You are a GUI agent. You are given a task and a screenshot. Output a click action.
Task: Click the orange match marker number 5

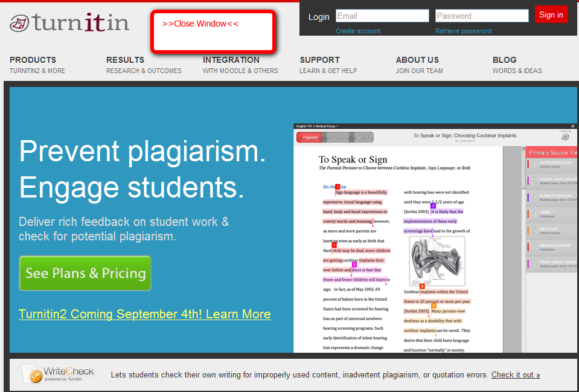(x=433, y=306)
